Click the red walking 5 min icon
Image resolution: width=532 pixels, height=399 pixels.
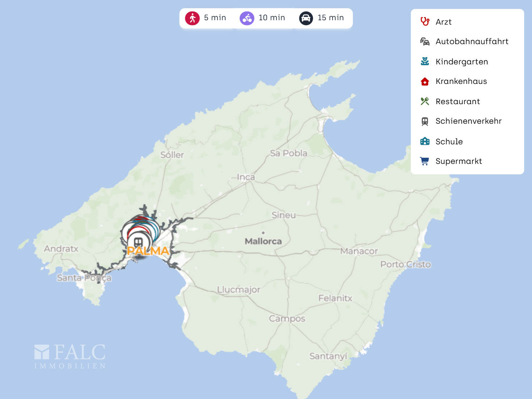[x=192, y=18]
